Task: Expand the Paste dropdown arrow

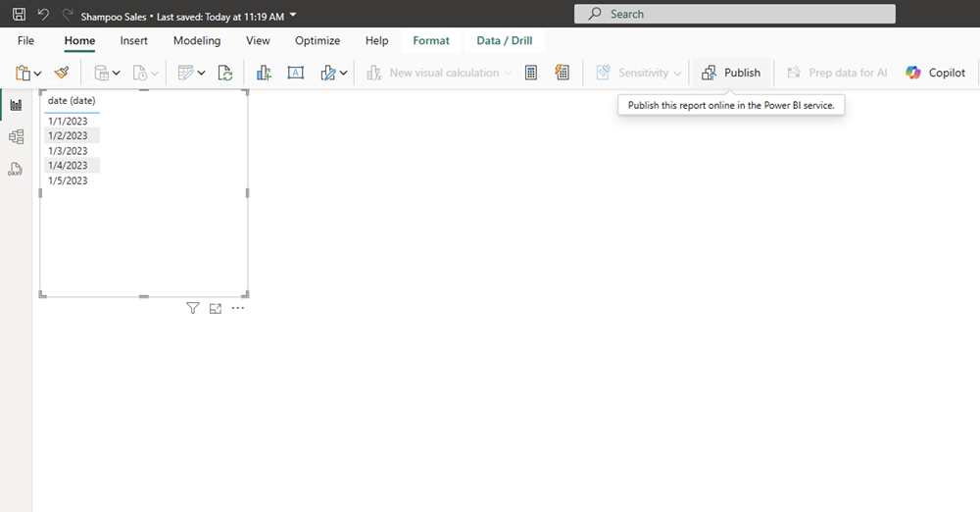Action: [x=37, y=74]
